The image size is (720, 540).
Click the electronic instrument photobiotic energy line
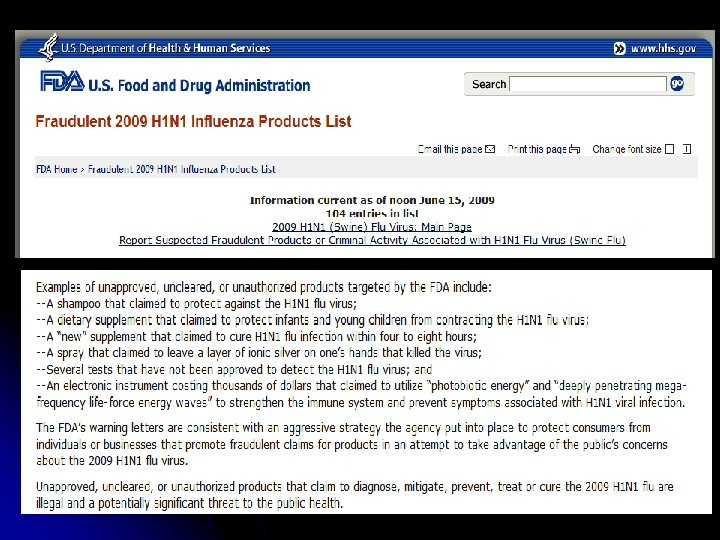361,394
